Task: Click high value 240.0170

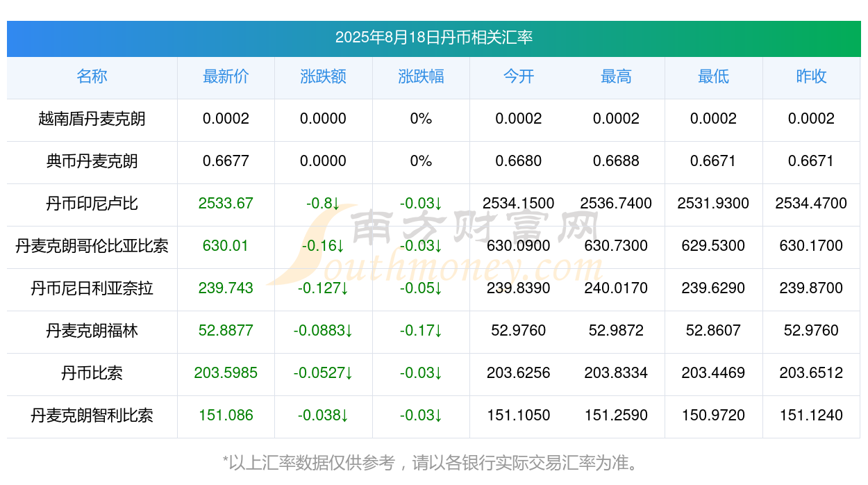Action: (x=616, y=288)
